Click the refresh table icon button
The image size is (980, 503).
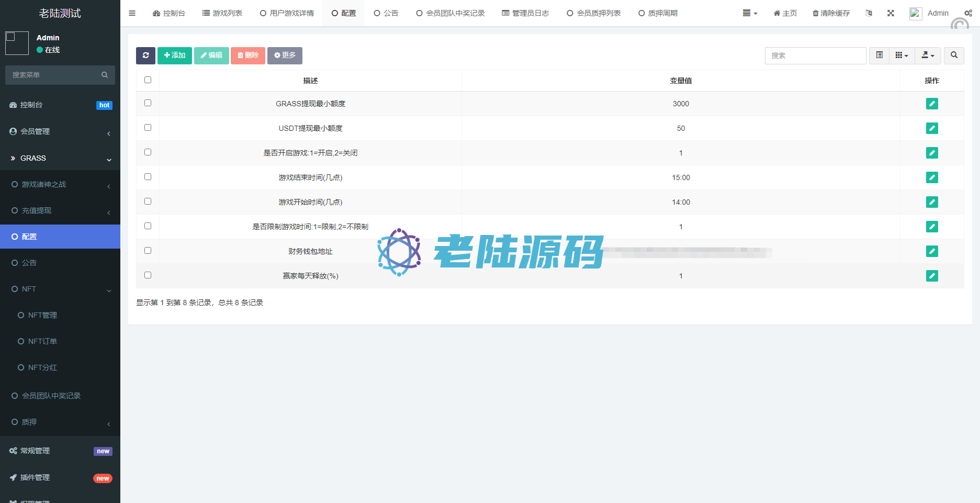145,55
